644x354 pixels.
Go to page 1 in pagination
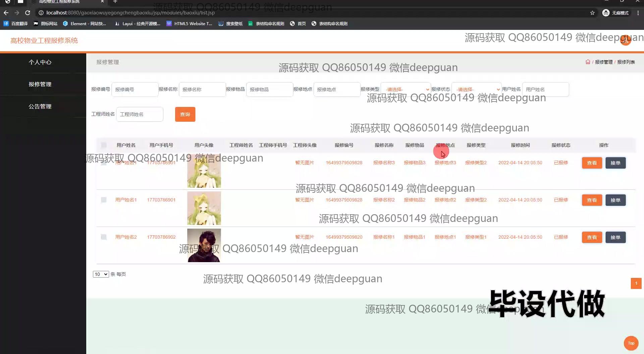coord(636,283)
